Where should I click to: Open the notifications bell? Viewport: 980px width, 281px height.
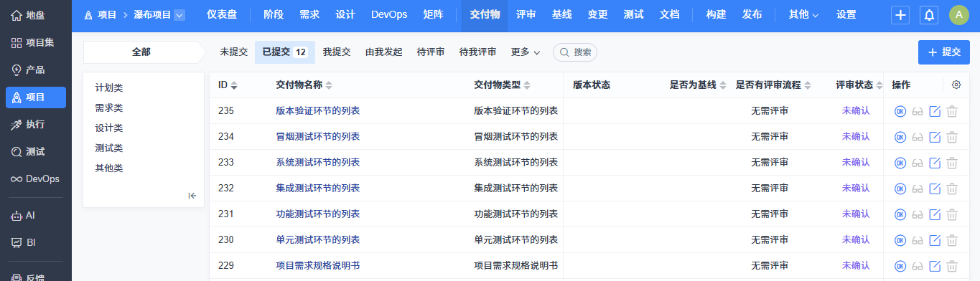[929, 15]
